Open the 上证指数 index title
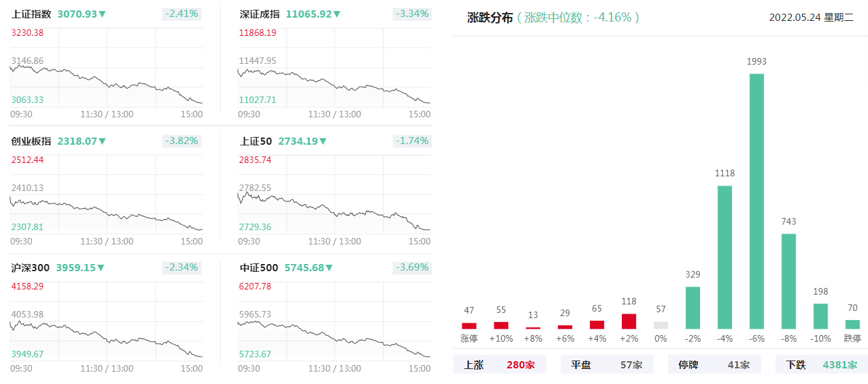The height and width of the screenshot is (384, 868). click(31, 14)
